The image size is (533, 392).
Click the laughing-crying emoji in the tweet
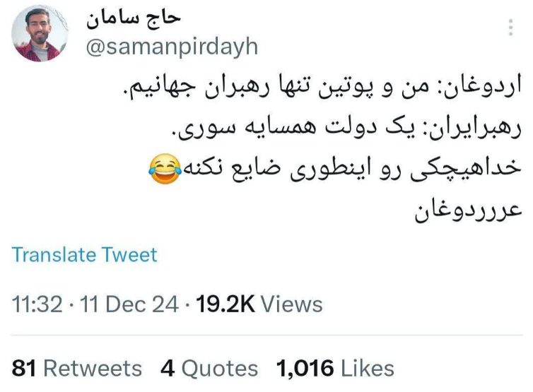pos(165,169)
